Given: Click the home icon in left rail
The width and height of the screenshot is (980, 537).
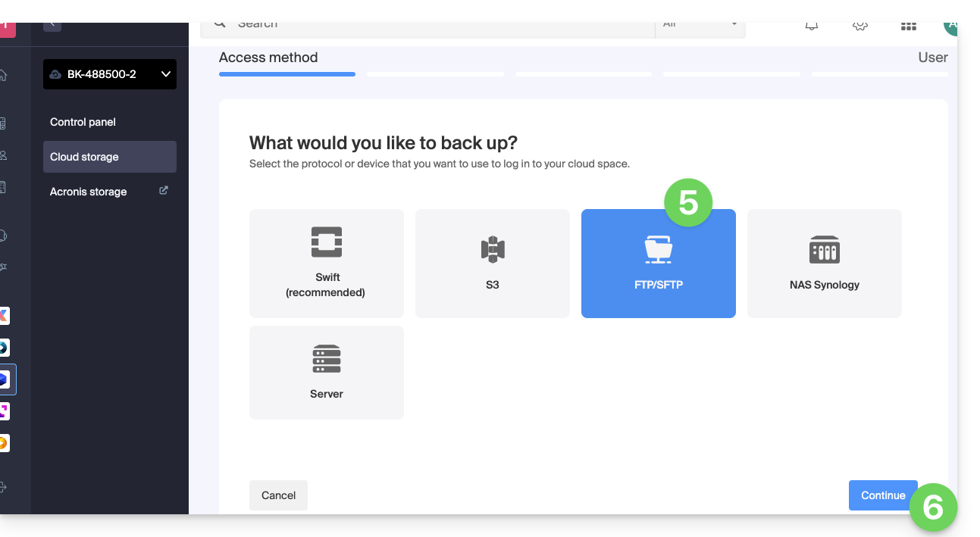Looking at the screenshot, I should [x=4, y=75].
